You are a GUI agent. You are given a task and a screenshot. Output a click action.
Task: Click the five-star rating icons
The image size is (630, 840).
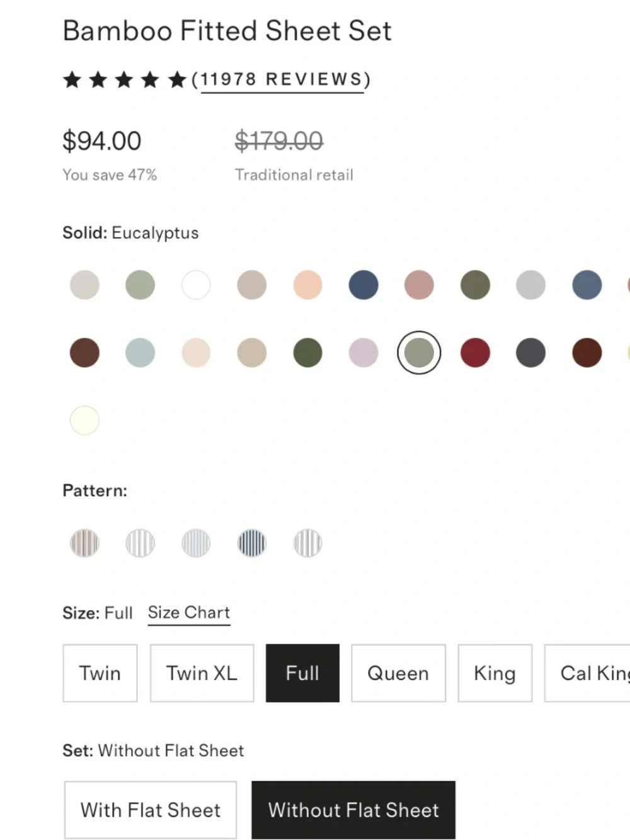125,80
